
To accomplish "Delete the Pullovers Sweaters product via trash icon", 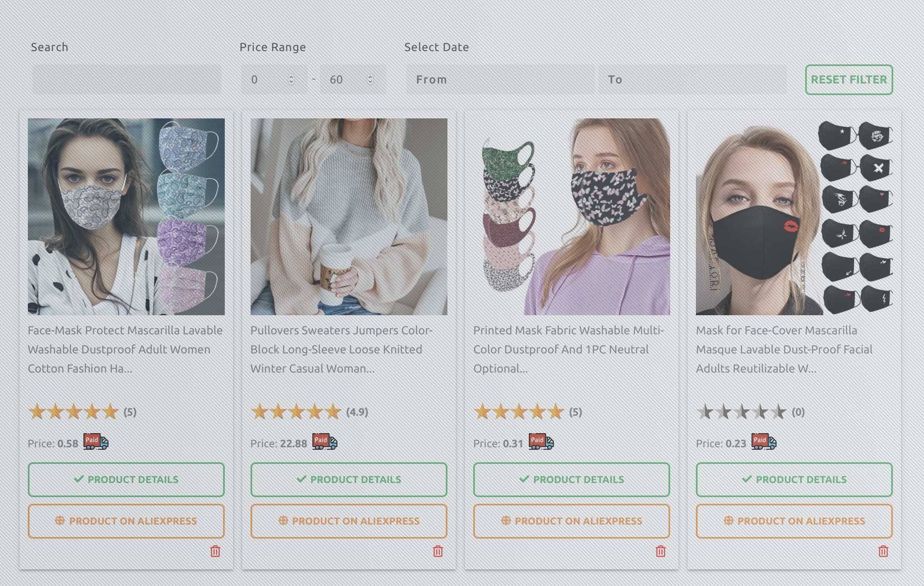I will (x=439, y=552).
